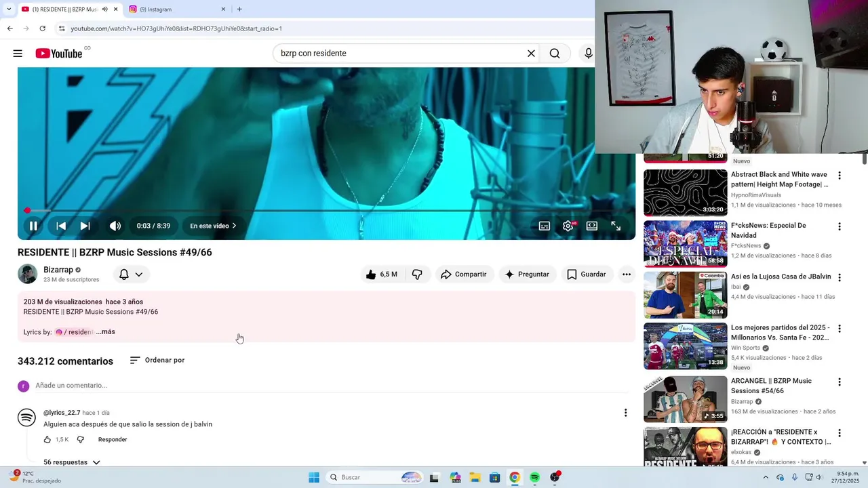868x488 pixels.
Task: Open options for F*cksNews Especial De Navidad
Action: pyautogui.click(x=840, y=226)
